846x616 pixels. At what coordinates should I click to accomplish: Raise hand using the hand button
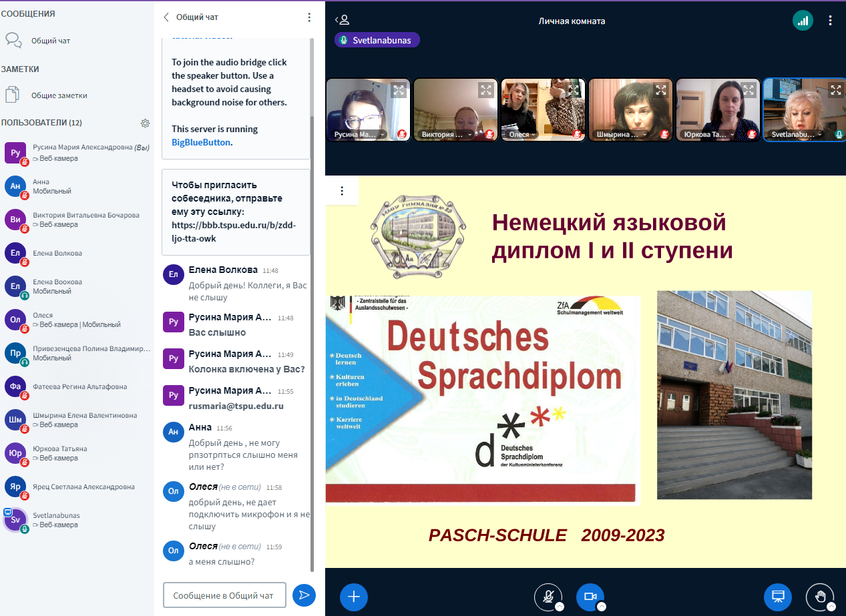tap(820, 597)
